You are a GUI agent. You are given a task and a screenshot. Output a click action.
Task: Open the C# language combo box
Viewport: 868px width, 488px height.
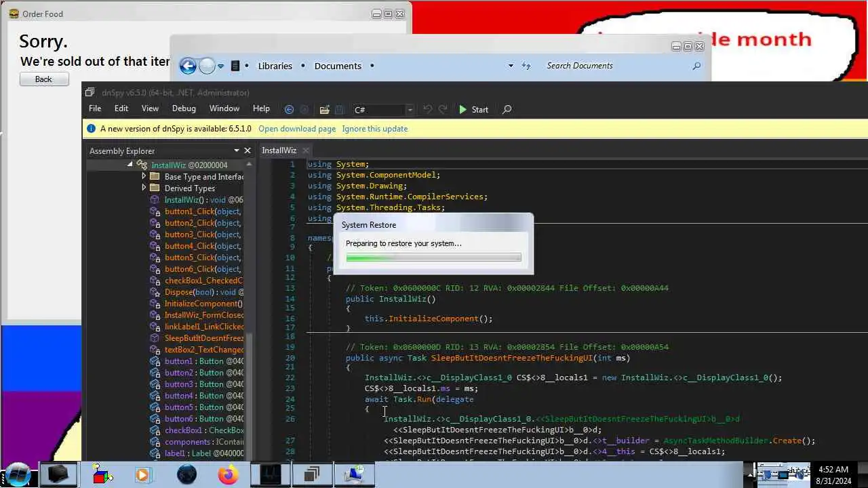(x=383, y=110)
